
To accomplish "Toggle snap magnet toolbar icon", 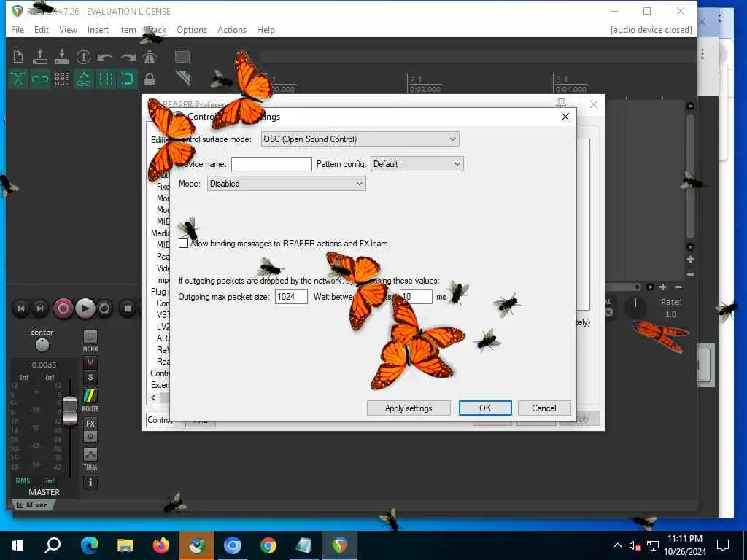I will click(128, 79).
